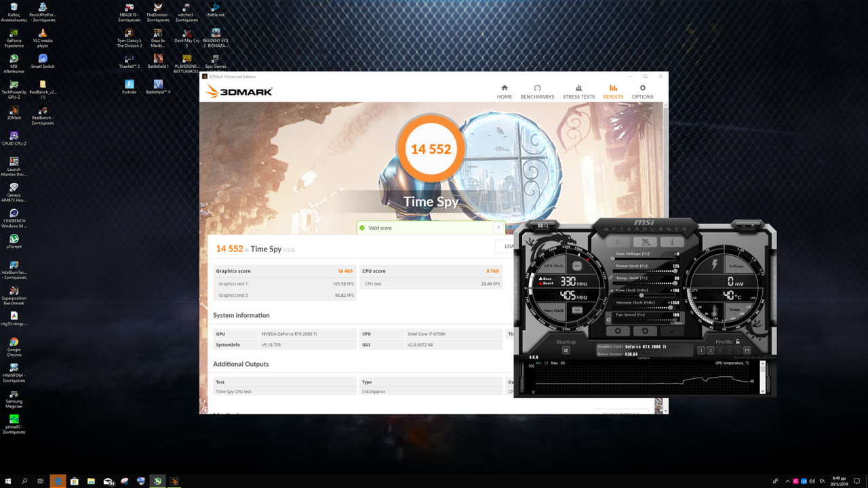Open the OPTIONS tab in 3DMark
This screenshot has width=868, height=488.
[x=642, y=92]
